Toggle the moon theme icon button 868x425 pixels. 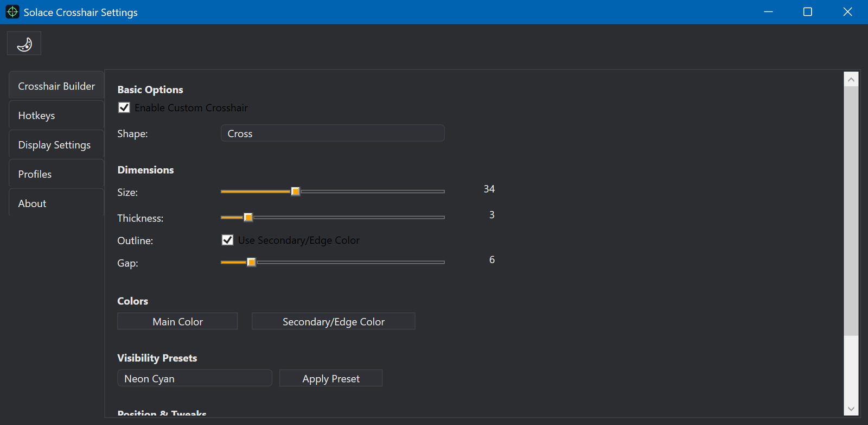click(x=24, y=43)
